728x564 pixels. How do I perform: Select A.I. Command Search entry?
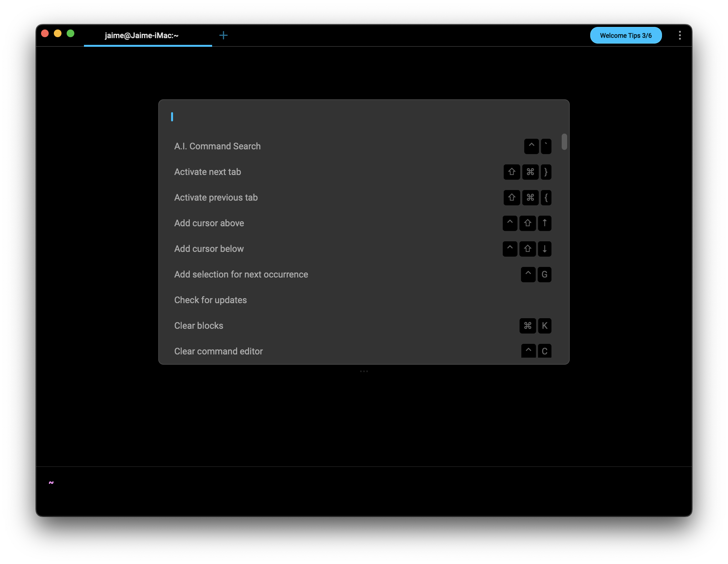[217, 146]
